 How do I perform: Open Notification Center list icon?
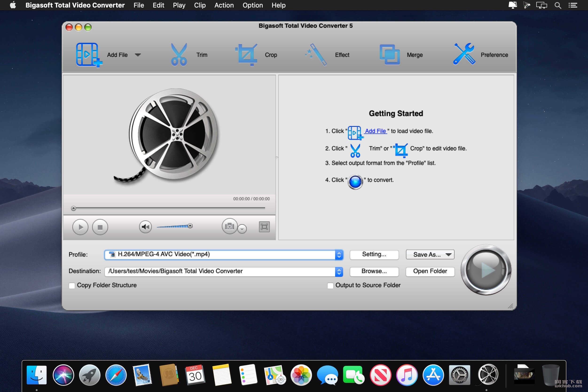(573, 5)
